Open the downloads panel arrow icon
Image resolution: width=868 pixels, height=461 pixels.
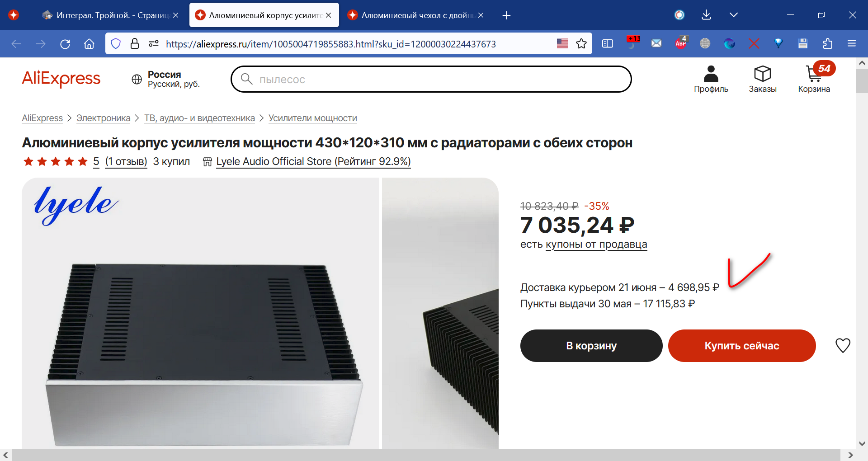(706, 15)
